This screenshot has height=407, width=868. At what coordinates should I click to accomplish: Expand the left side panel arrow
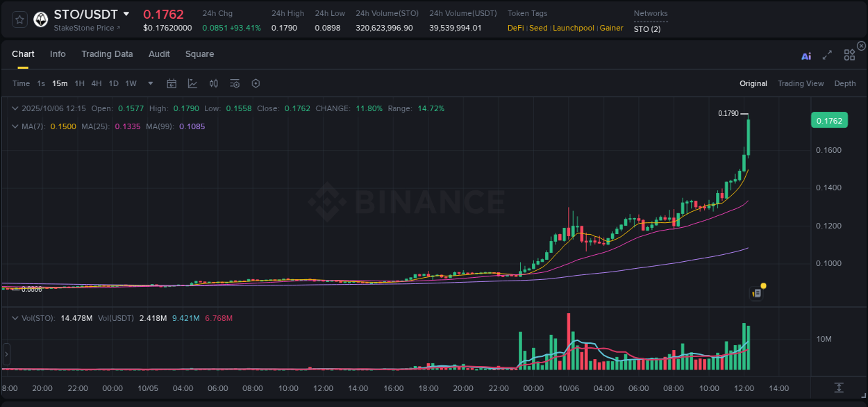pos(6,354)
